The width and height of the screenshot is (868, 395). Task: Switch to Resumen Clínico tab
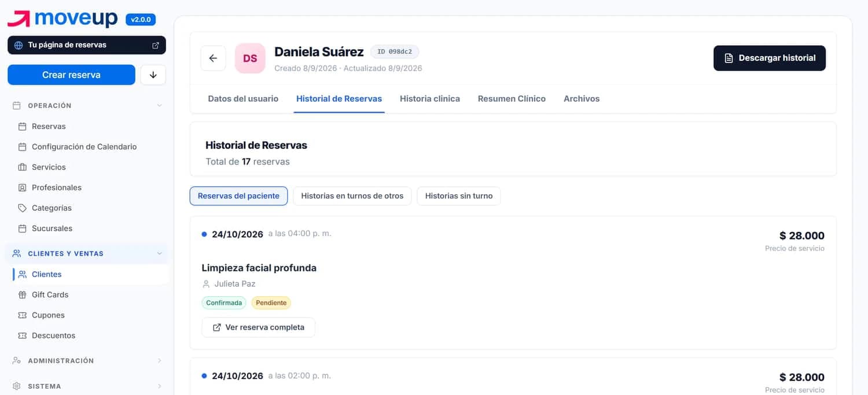(512, 99)
